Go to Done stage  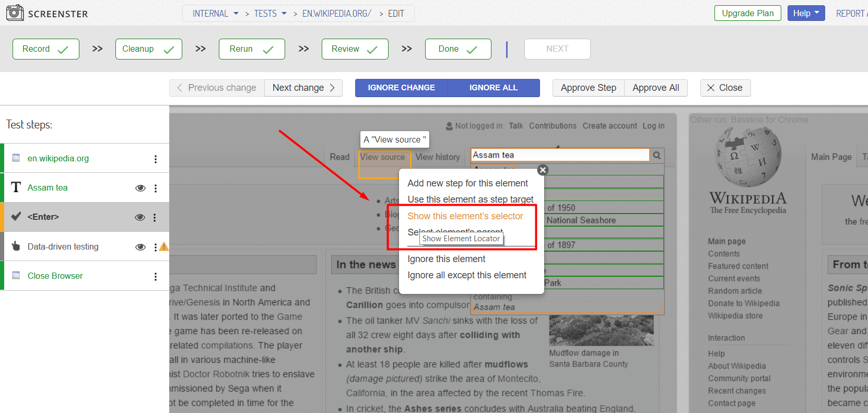pos(458,49)
